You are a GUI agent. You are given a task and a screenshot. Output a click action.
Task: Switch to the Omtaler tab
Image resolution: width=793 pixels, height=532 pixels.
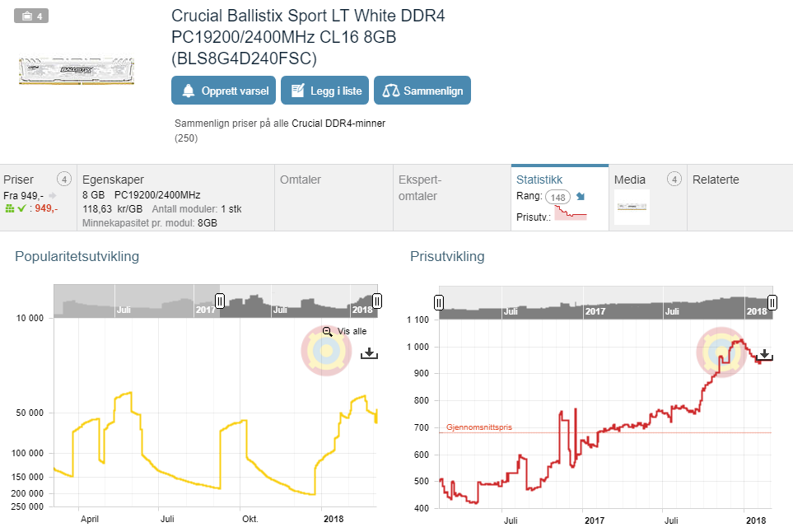pyautogui.click(x=334, y=197)
